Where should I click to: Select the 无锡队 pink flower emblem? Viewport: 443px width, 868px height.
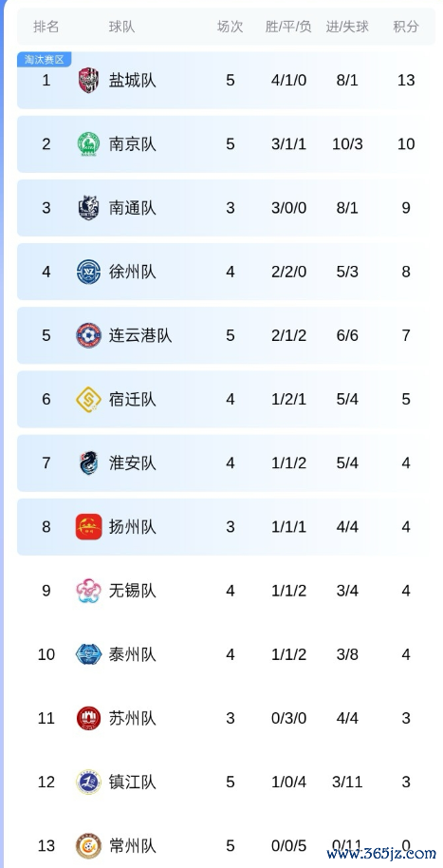(88, 591)
